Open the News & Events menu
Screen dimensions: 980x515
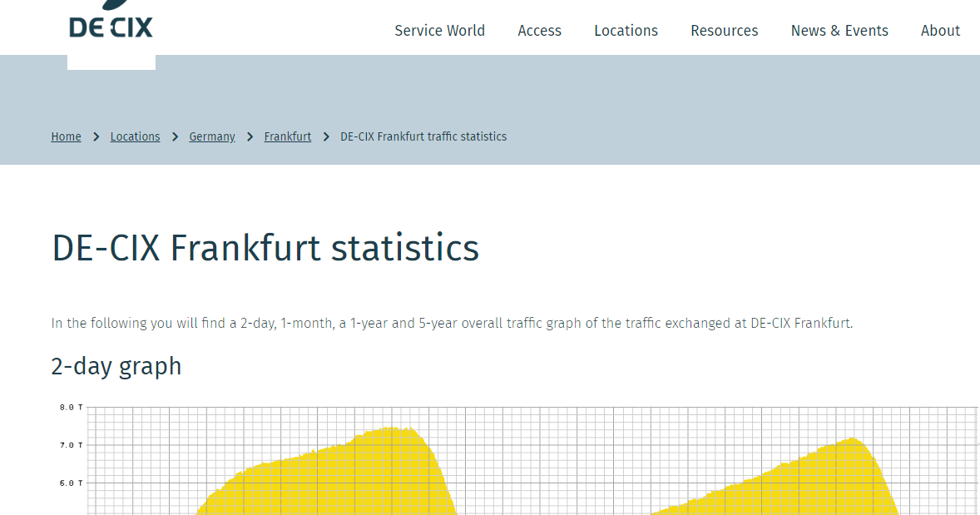pos(839,31)
